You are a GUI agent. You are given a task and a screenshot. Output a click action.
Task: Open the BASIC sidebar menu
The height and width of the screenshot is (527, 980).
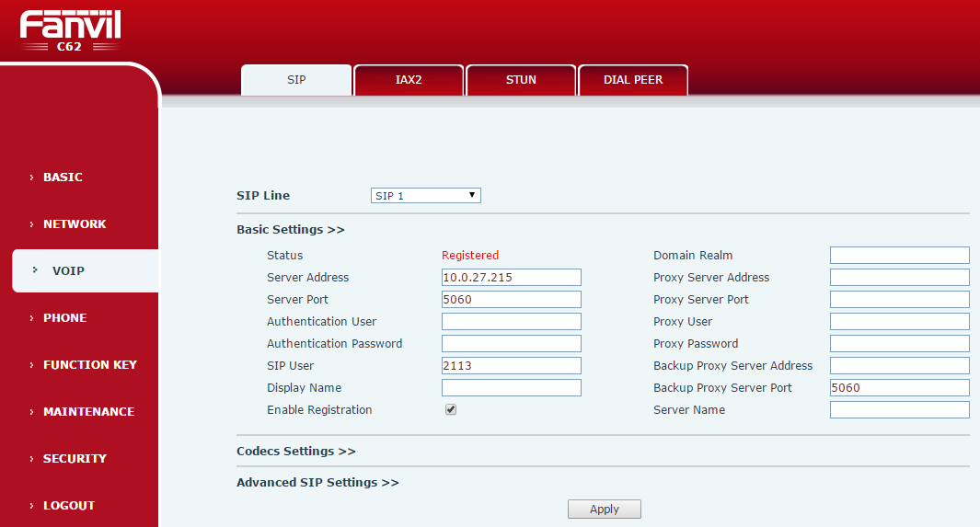63,178
